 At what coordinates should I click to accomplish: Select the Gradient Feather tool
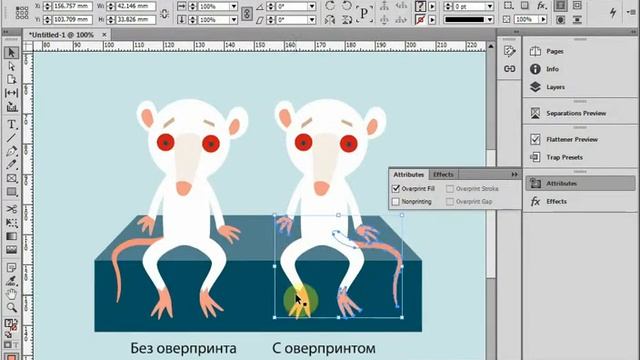click(x=11, y=250)
